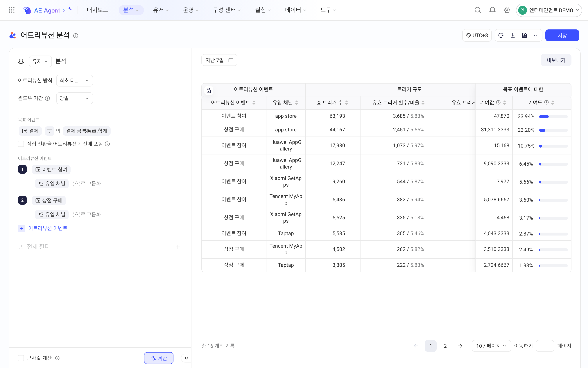Open 대시보드 menu item
This screenshot has height=368, width=588.
97,10
